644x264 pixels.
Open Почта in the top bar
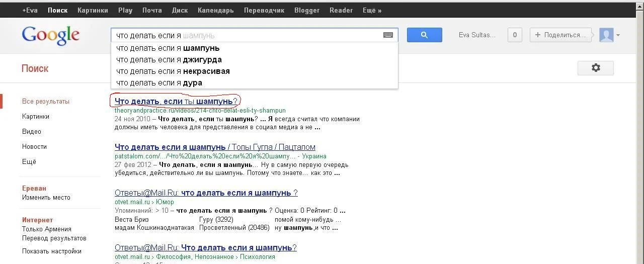point(152,10)
